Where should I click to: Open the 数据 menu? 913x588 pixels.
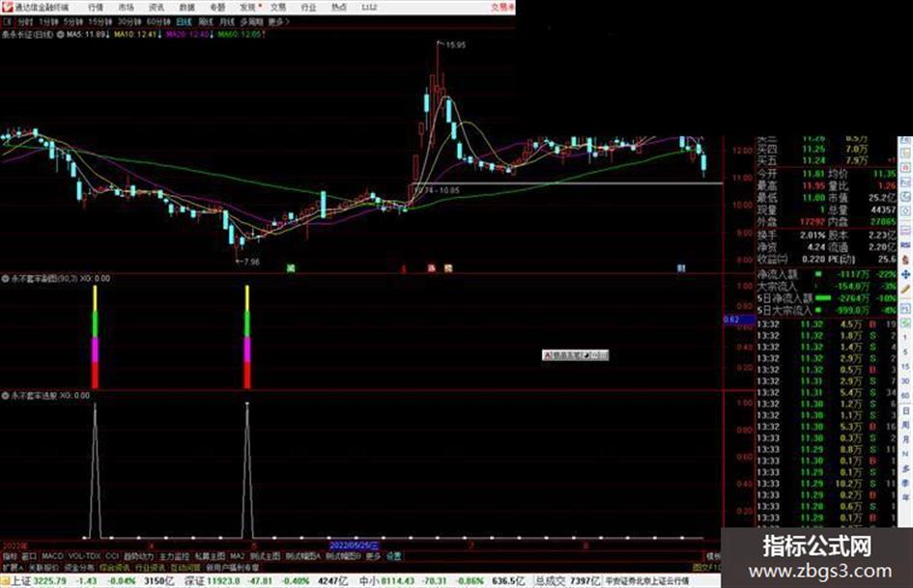point(186,7)
